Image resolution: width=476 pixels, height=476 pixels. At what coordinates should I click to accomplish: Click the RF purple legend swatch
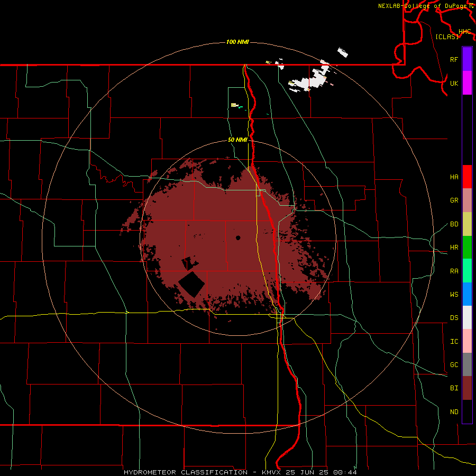point(467,59)
